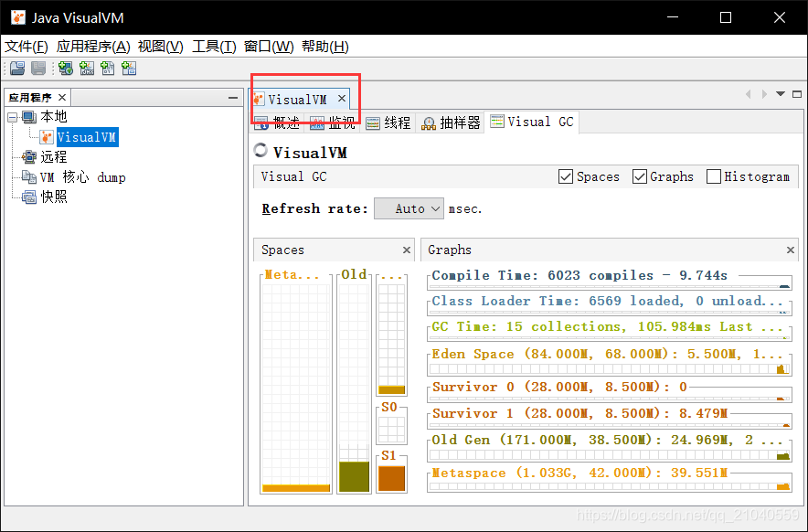
Task: Open the 工具(T) menu
Action: coord(215,47)
